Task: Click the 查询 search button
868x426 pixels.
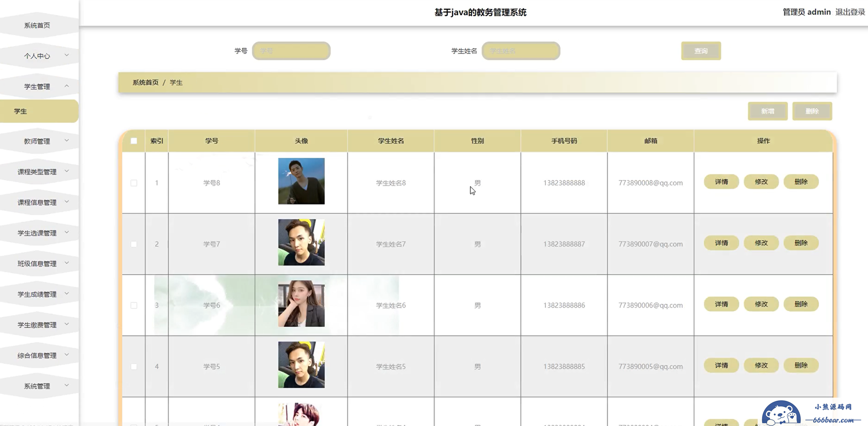Action: tap(701, 51)
